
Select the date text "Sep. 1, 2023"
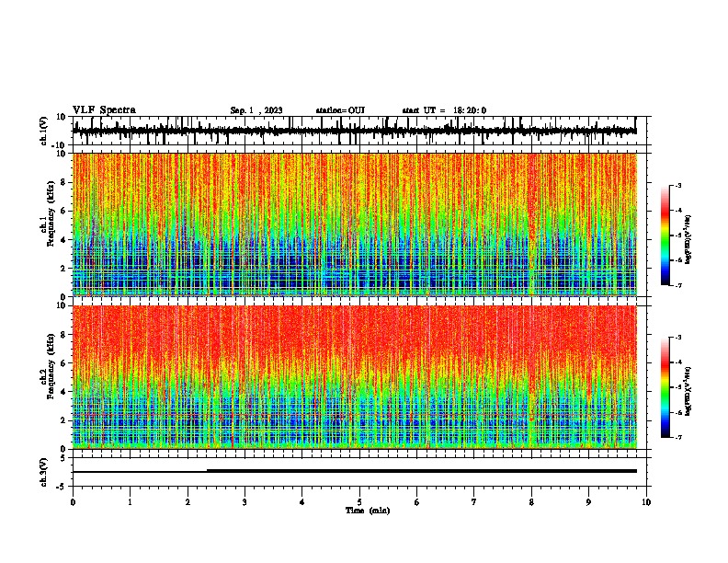click(256, 110)
